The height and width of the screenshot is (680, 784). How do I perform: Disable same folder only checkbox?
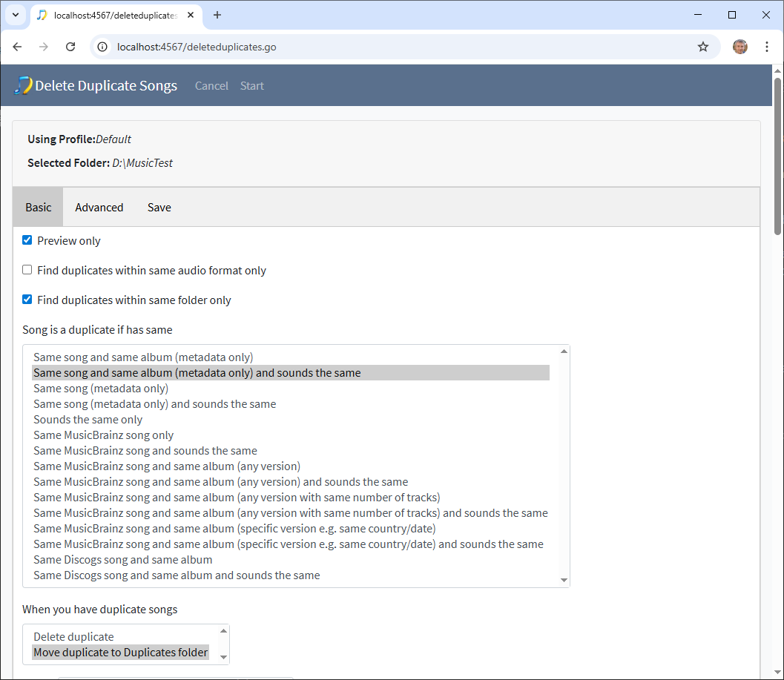[x=27, y=300]
